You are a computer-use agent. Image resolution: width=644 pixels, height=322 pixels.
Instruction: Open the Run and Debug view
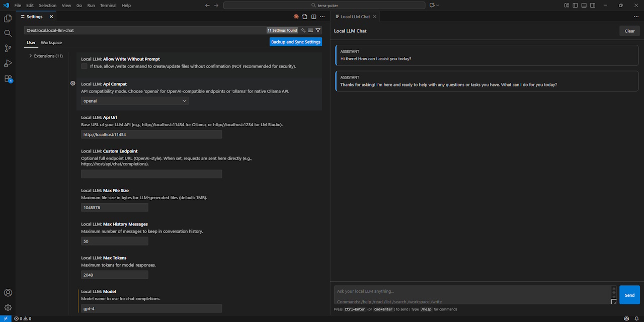8,63
